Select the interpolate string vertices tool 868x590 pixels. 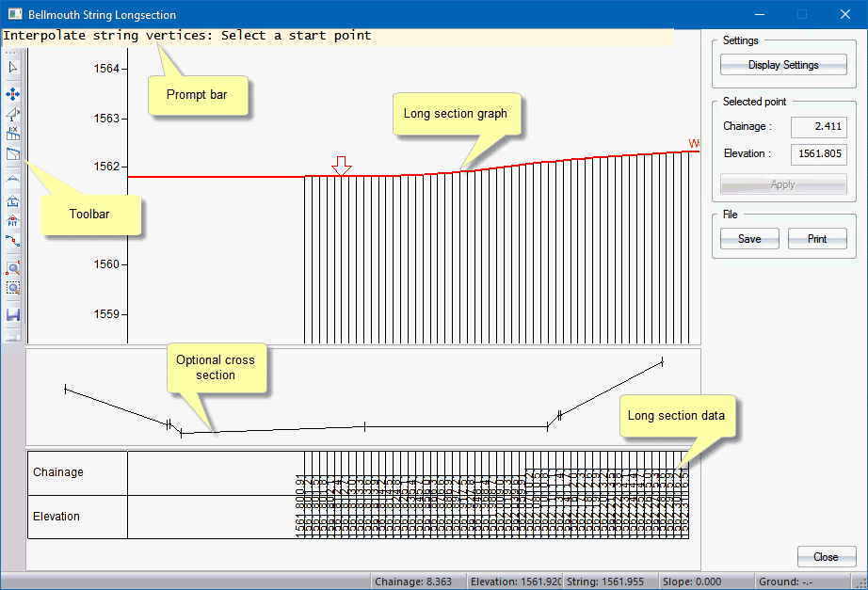pyautogui.click(x=13, y=154)
